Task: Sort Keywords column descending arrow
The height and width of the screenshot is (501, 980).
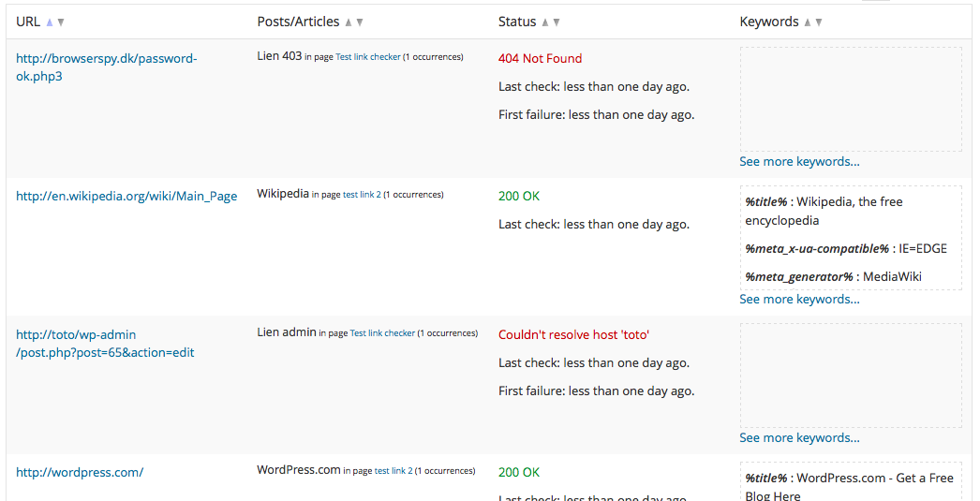Action: click(x=819, y=22)
